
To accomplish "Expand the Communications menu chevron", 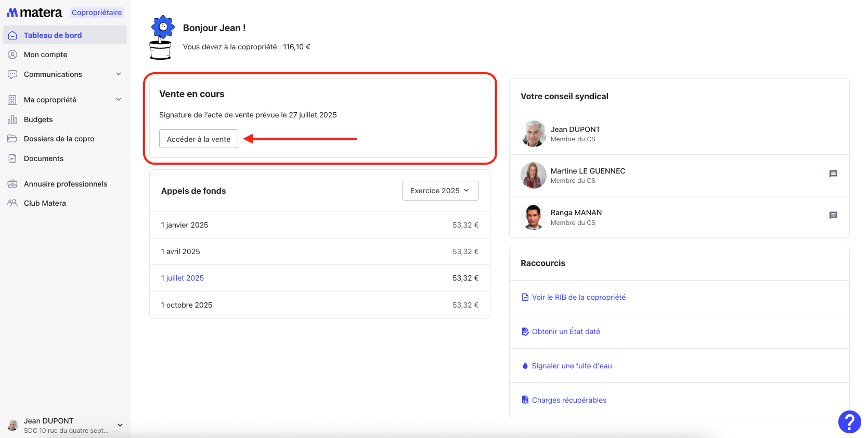I will click(119, 74).
